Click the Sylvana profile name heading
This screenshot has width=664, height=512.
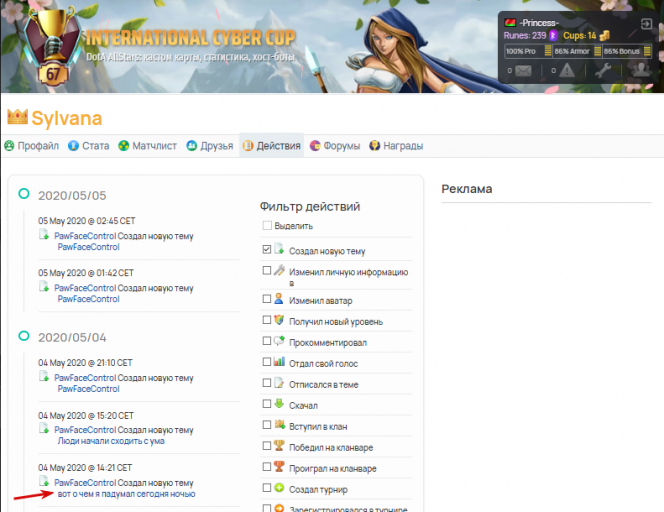(x=67, y=118)
